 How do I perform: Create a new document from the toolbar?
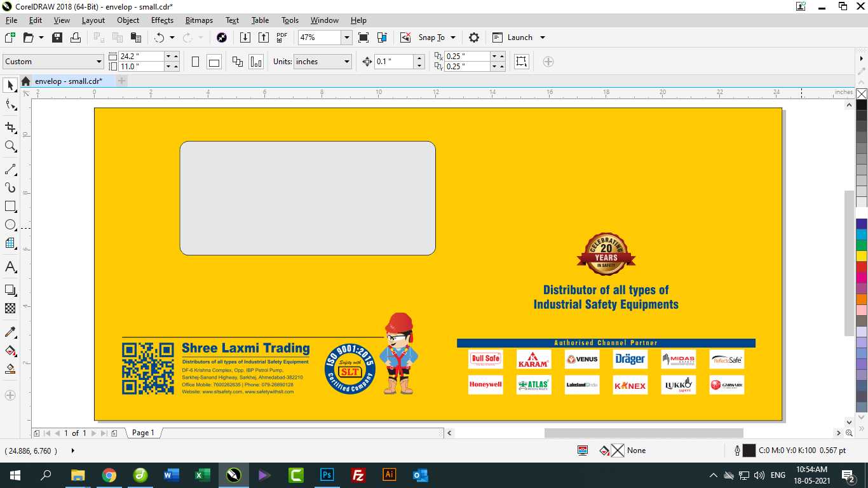pos(10,37)
